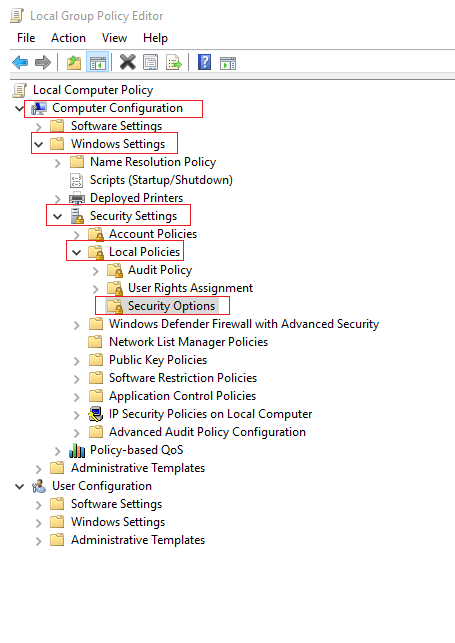
Task: Select Software Settings under User Configuration
Action: pos(116,504)
